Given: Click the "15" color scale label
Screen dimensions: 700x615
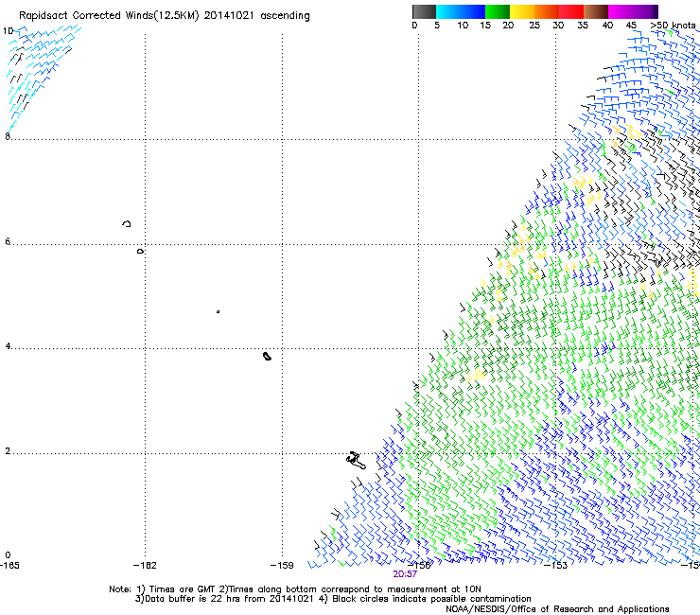Looking at the screenshot, I should coord(485,26).
